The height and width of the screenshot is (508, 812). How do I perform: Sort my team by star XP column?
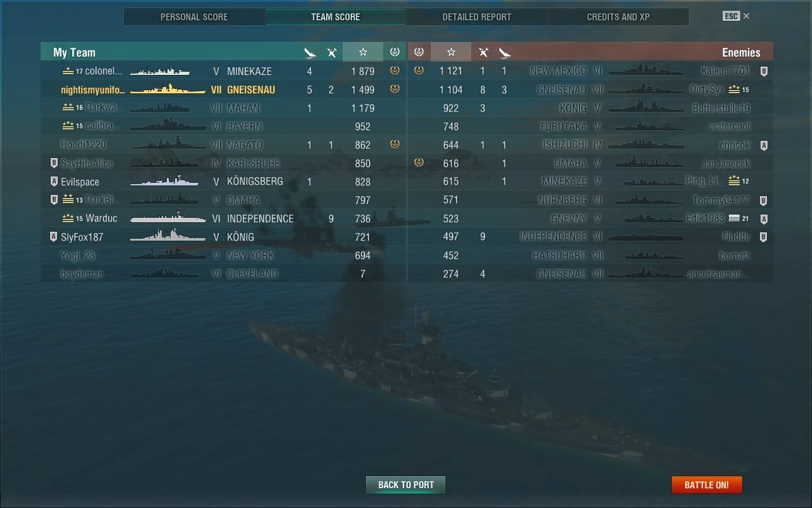363,52
